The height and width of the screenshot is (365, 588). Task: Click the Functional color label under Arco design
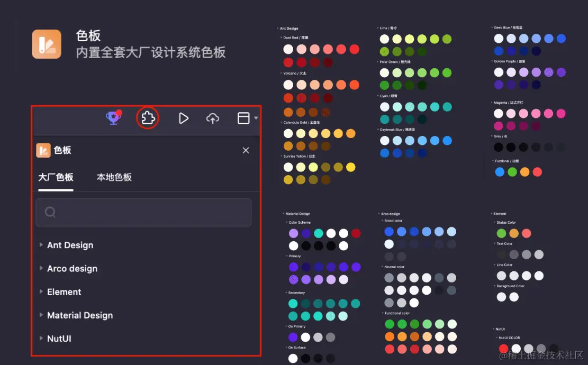pyautogui.click(x=397, y=313)
